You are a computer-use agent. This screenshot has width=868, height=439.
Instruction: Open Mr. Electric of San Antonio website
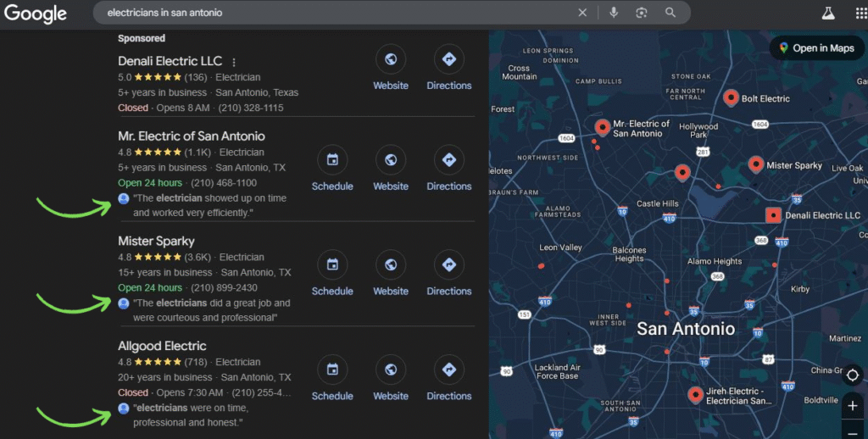click(391, 159)
